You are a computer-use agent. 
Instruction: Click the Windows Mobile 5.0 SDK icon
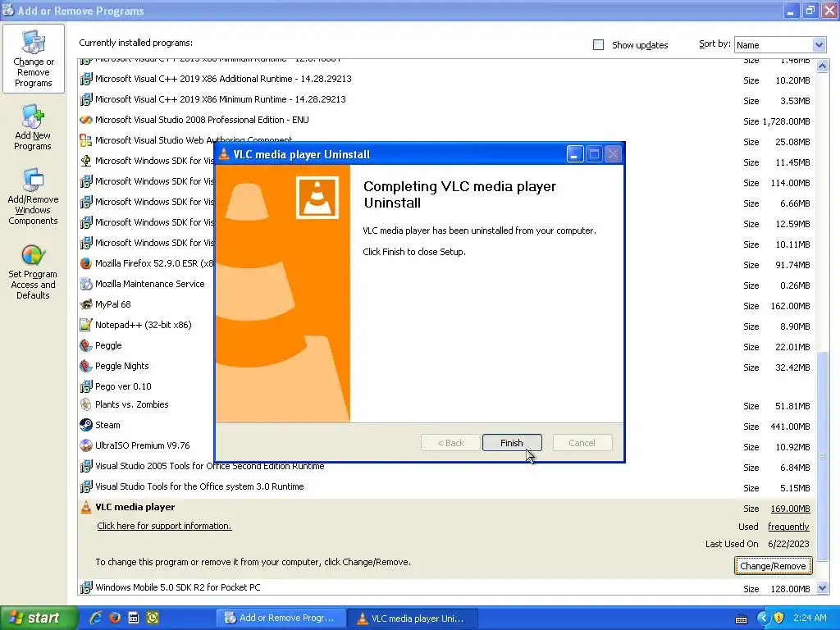tap(85, 587)
